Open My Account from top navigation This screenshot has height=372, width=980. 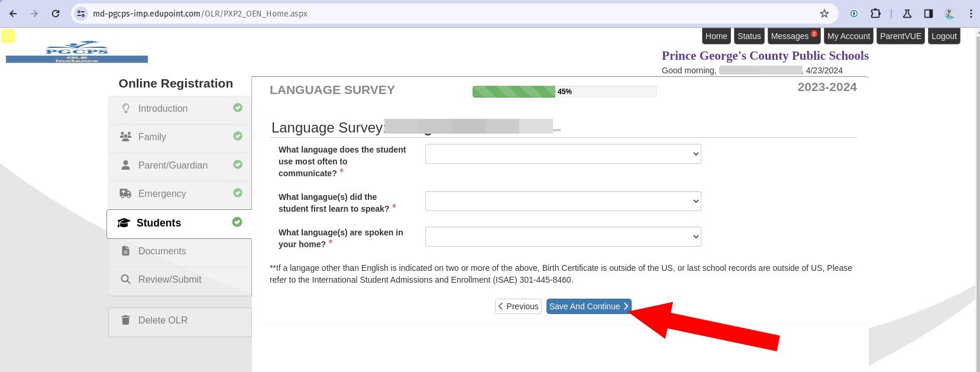[848, 36]
